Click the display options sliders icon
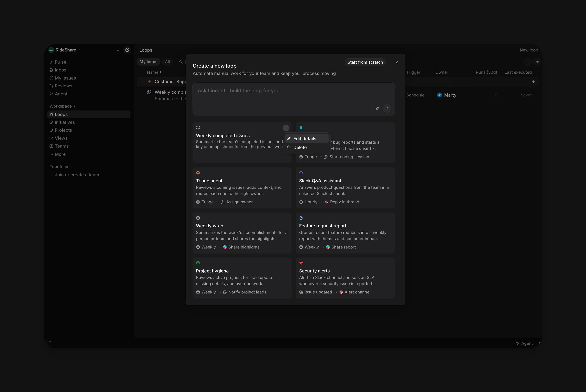 click(x=537, y=62)
